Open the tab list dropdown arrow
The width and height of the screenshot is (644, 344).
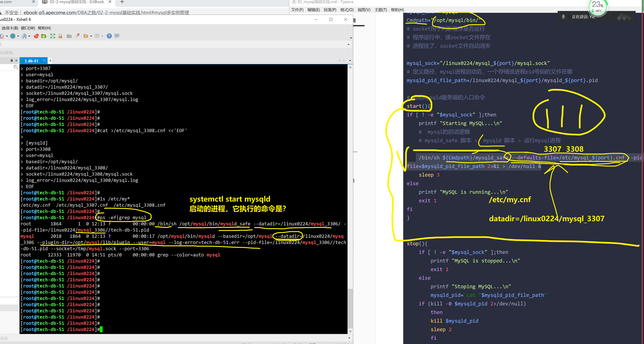click(x=350, y=61)
